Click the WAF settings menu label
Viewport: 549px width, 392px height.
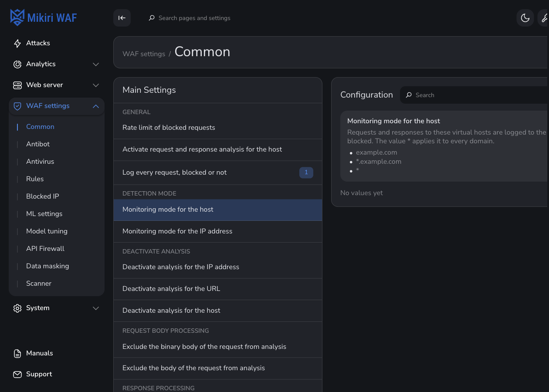48,106
